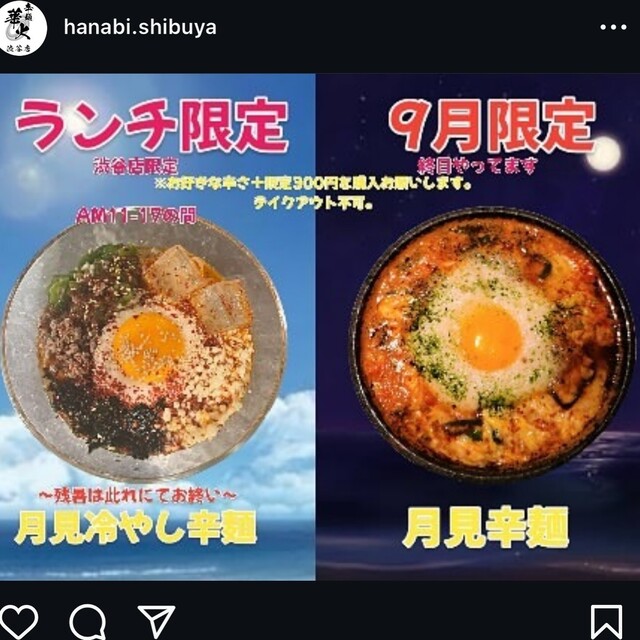Tap the 終日やってます subtitle text
Viewport: 640px width, 640px height.
click(x=477, y=166)
